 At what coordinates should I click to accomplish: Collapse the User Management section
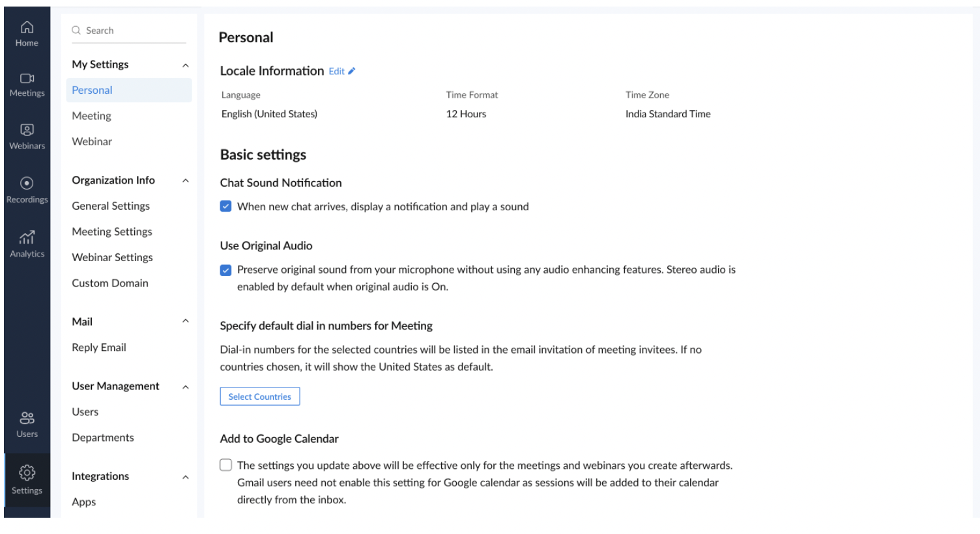pyautogui.click(x=186, y=387)
